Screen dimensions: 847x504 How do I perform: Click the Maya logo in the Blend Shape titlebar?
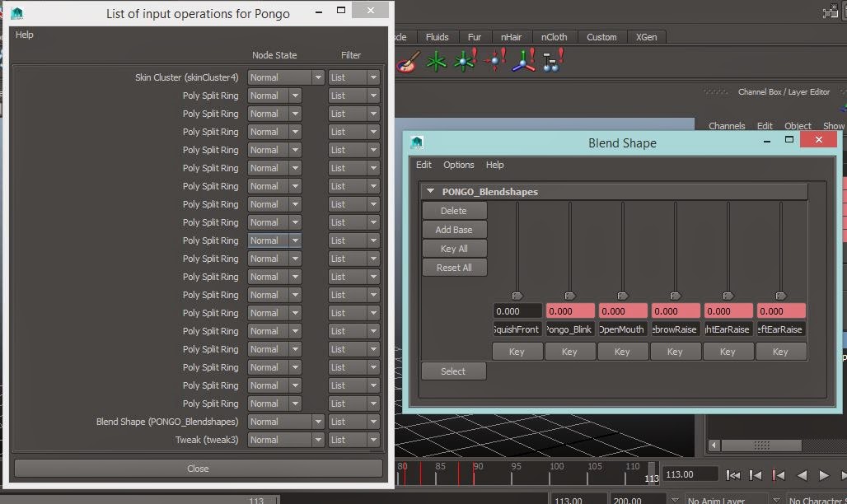click(416, 142)
